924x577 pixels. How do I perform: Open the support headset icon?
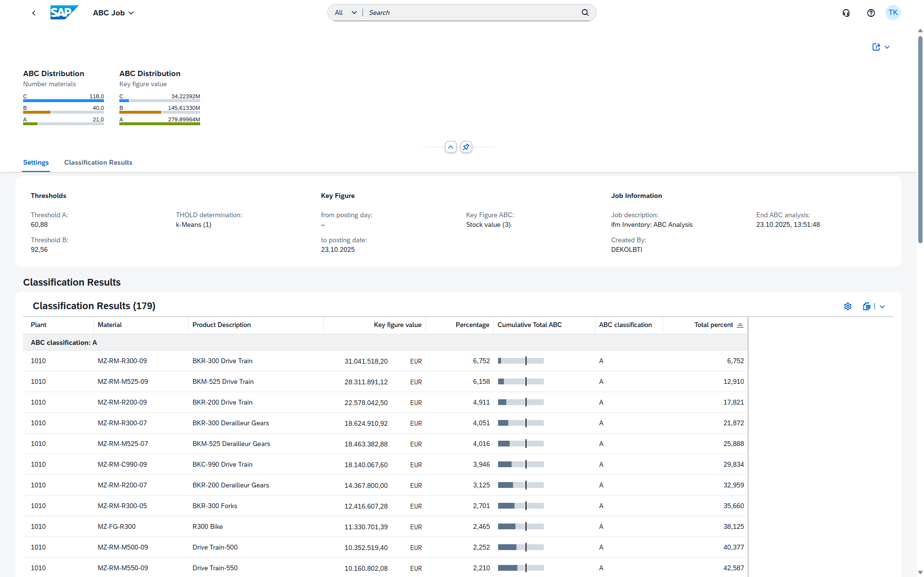pyautogui.click(x=846, y=13)
